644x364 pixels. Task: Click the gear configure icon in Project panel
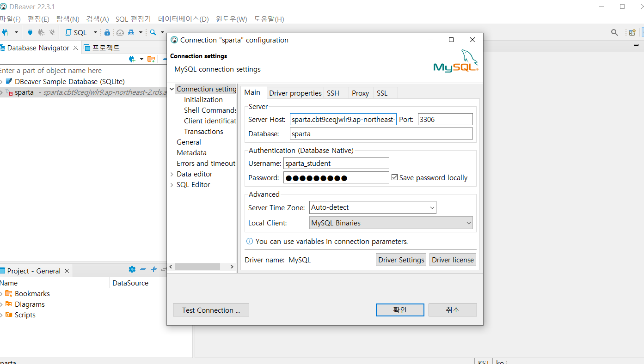132,269
